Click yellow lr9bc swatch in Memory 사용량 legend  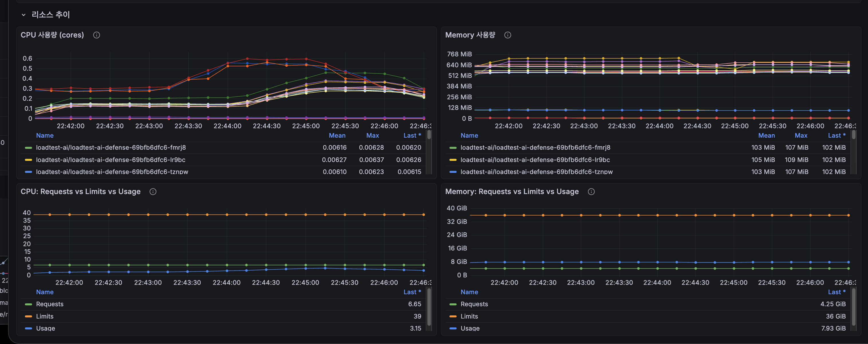[453, 160]
